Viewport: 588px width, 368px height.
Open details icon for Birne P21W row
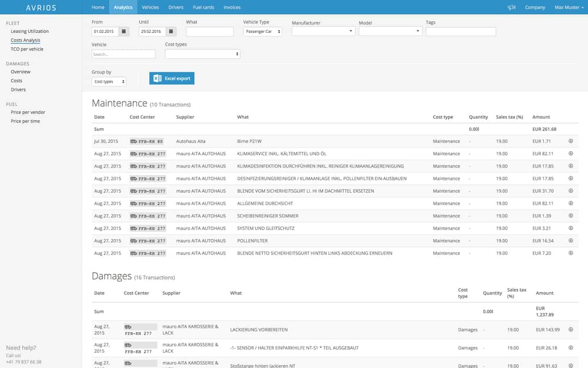[571, 141]
